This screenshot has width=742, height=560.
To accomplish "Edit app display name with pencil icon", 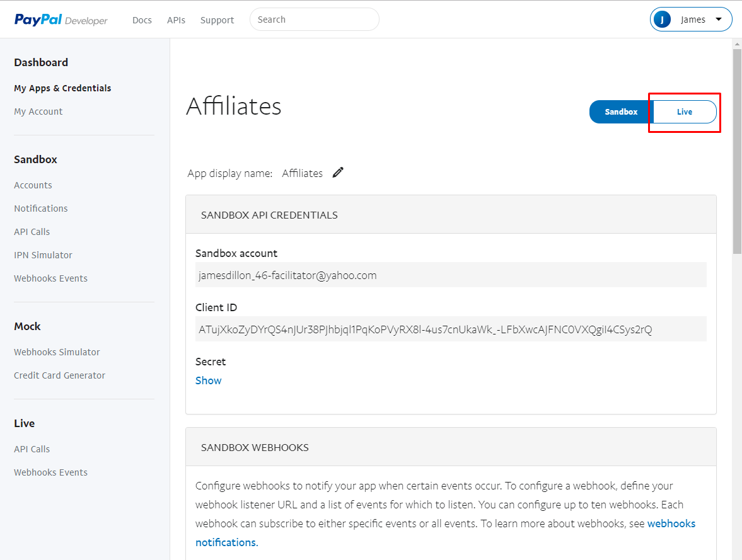I will click(x=338, y=173).
